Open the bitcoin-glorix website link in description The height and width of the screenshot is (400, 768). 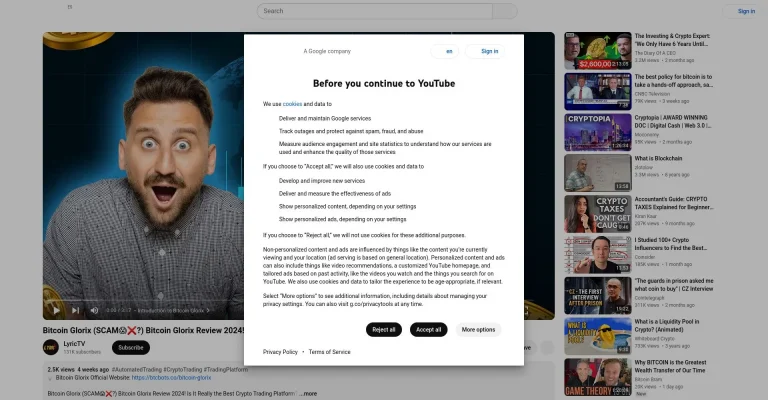tap(171, 377)
